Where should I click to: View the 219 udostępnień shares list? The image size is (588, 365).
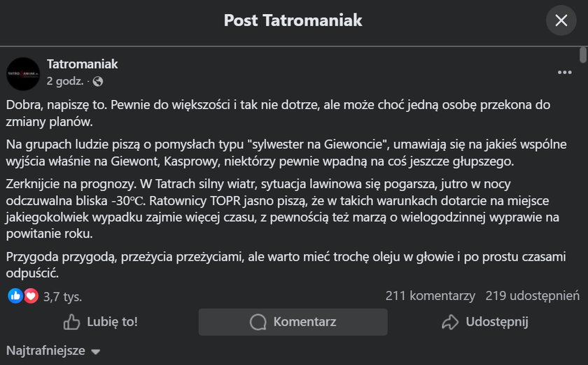tap(532, 296)
